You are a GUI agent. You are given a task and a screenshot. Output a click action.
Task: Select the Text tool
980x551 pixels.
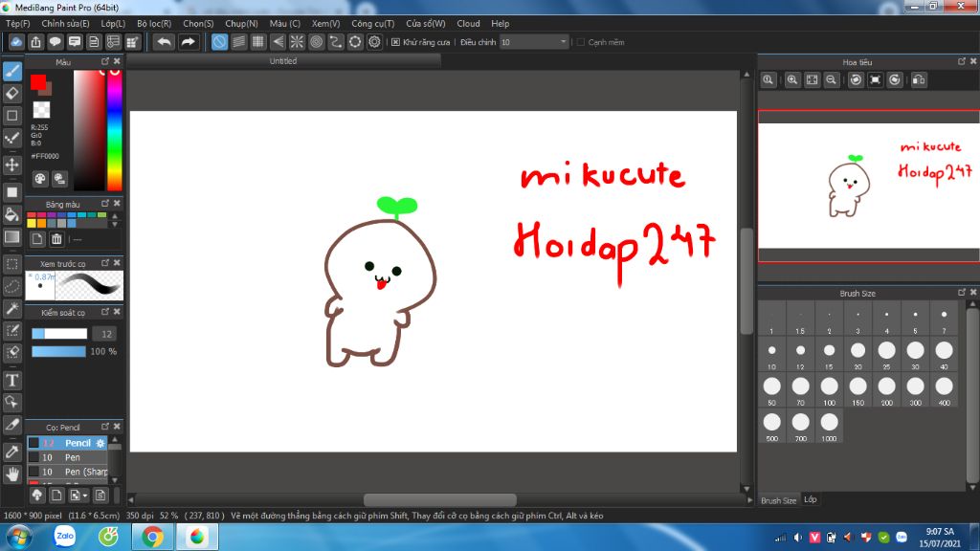[x=11, y=380]
